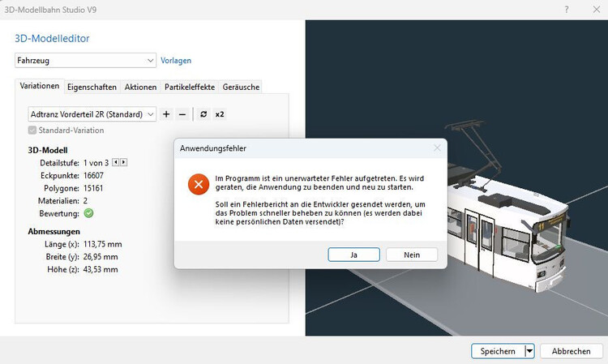
Task: Expand the Speichern dropdown arrow
Action: 529,351
